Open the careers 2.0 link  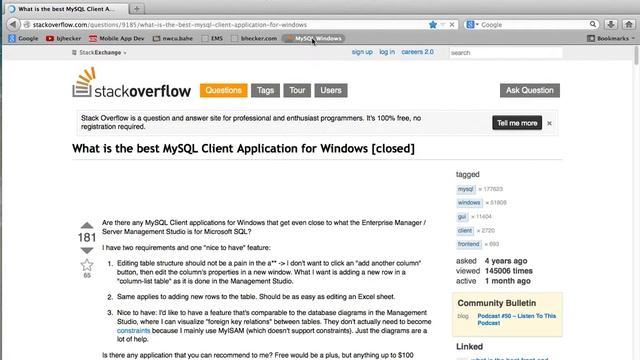tap(417, 52)
